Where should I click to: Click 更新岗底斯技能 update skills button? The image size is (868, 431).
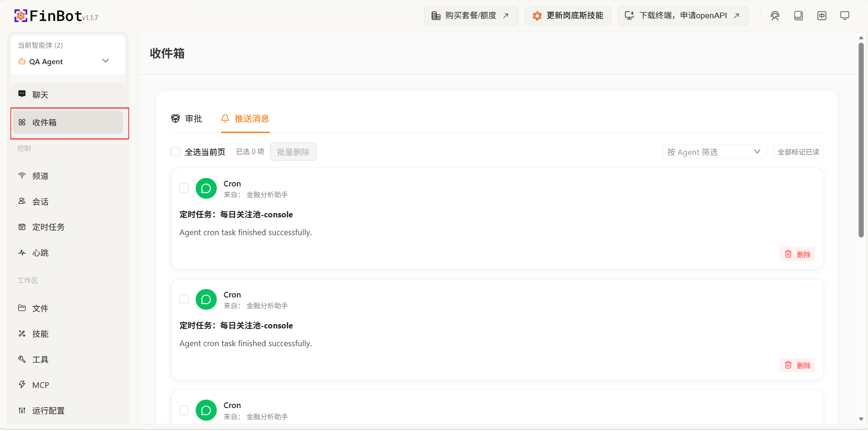tap(568, 16)
